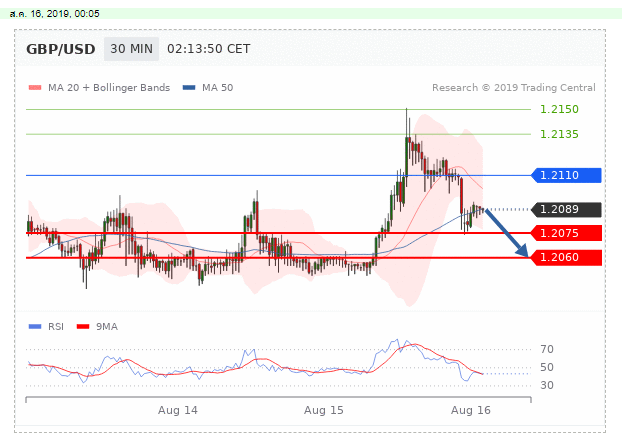
Task: Click the RSI blue legend swatch
Action: 35,327
